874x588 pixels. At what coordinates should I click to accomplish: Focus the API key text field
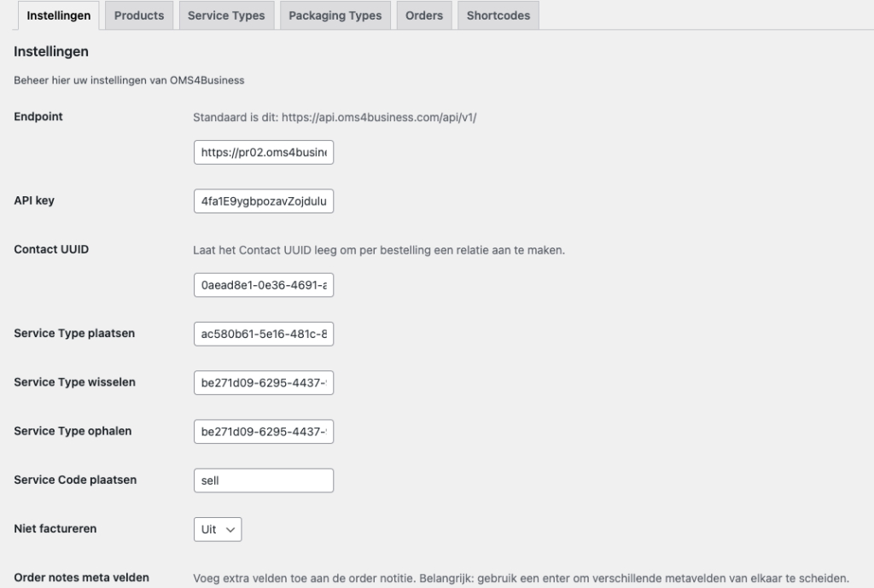click(264, 201)
